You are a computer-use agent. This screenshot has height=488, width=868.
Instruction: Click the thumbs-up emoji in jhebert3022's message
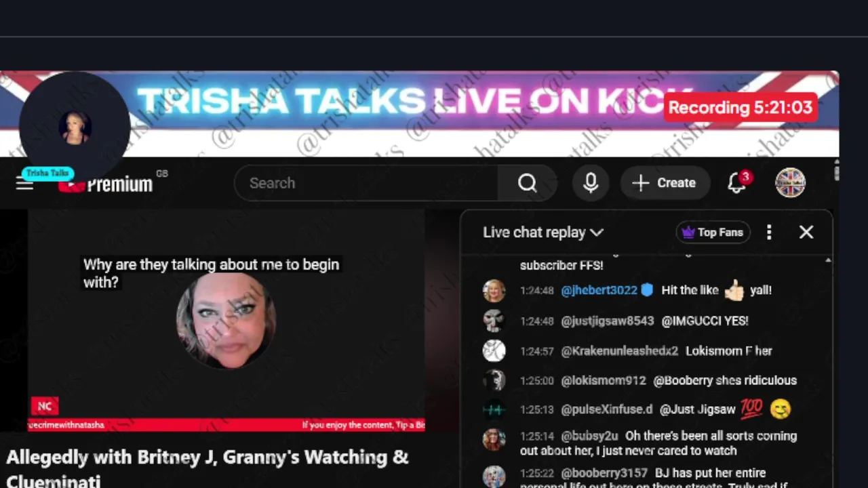(x=734, y=291)
